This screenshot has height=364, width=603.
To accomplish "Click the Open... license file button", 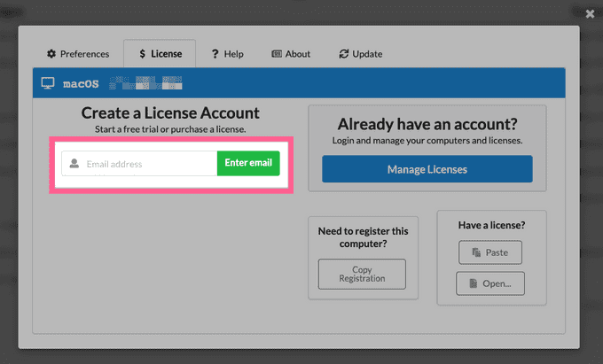I will 490,283.
